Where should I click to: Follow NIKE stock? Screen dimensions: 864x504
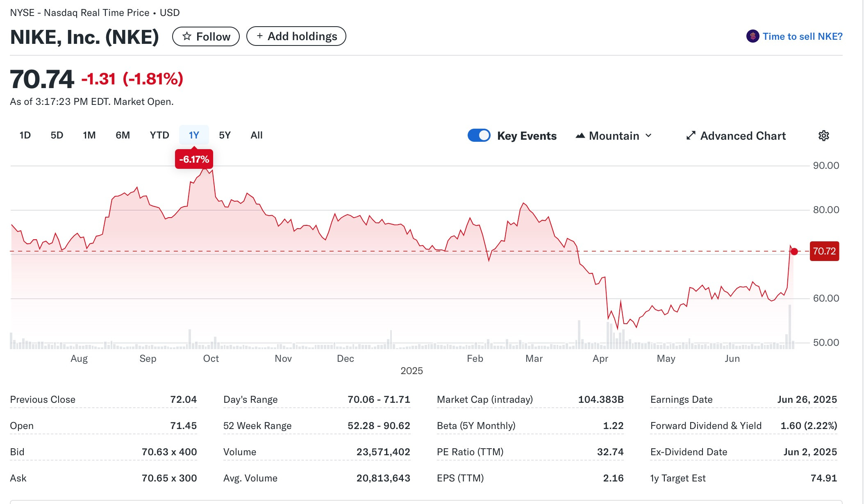pos(206,36)
